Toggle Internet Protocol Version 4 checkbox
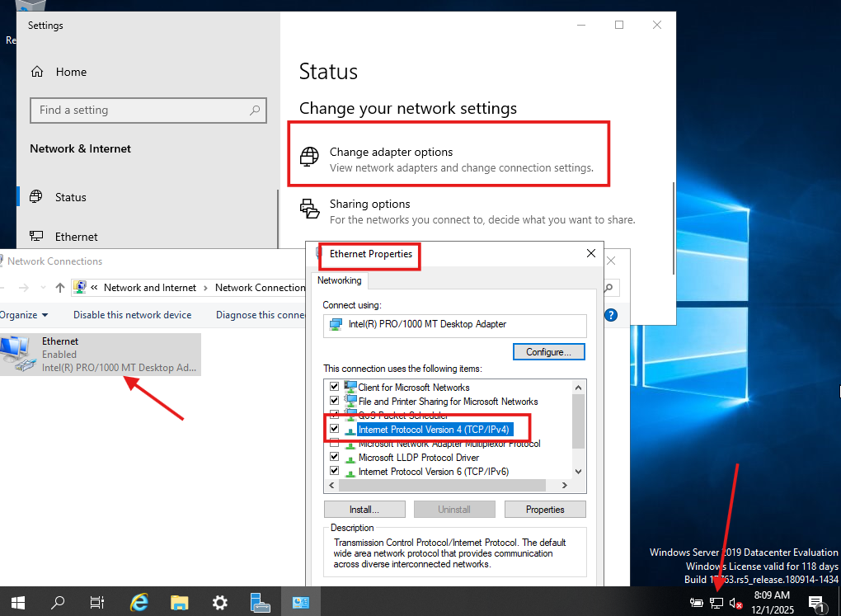The height and width of the screenshot is (616, 841). [334, 429]
